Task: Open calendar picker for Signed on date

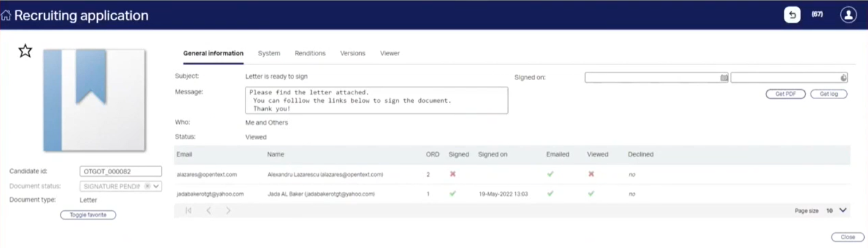Action: pos(724,78)
